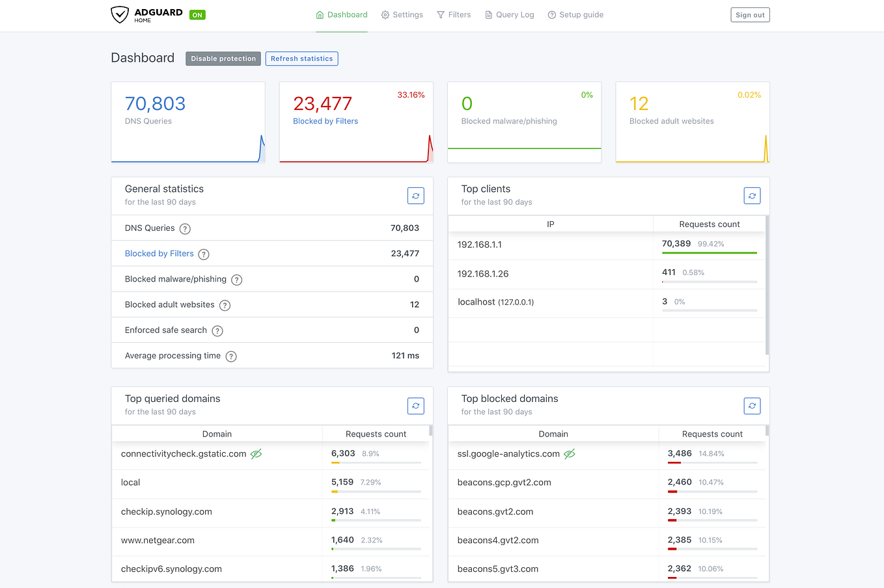Click help icon beside Enforced safe search
884x588 pixels.
coord(217,331)
